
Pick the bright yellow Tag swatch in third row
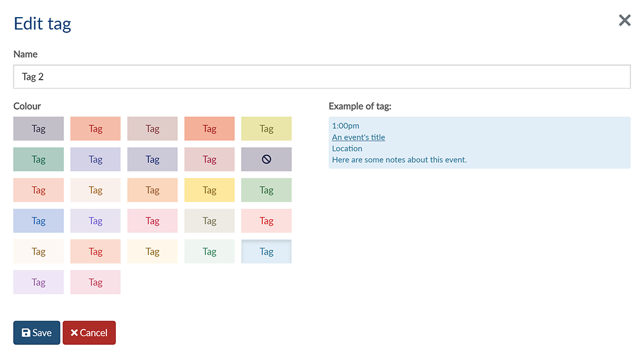pos(210,190)
